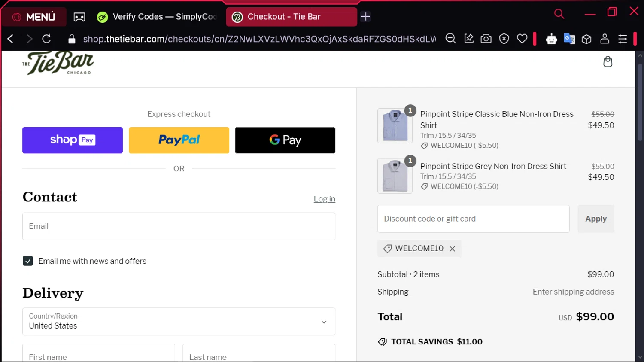Viewport: 644px width, 362px height.
Task: Pay with PayPal express checkout
Action: [179, 140]
